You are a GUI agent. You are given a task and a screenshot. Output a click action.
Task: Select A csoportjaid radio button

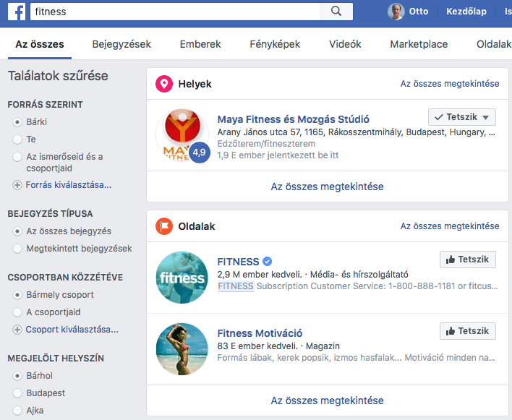coord(17,312)
